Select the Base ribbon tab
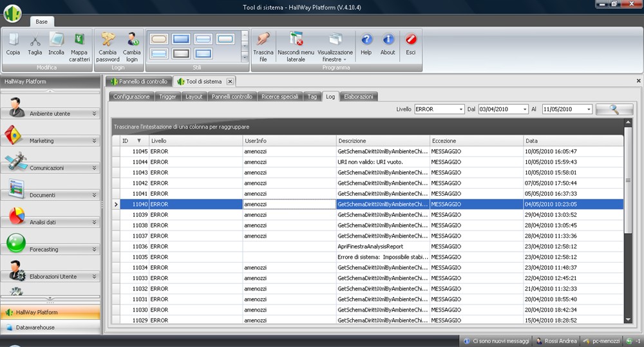644x347 pixels. coord(41,22)
